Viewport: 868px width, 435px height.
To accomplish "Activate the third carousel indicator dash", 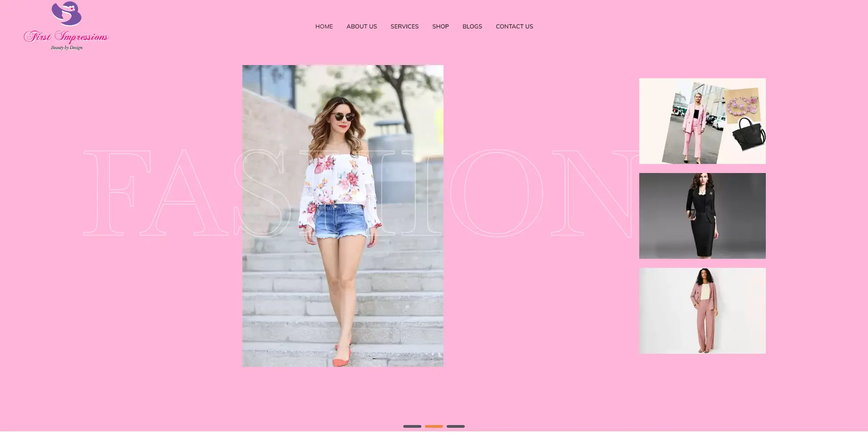I will [456, 426].
